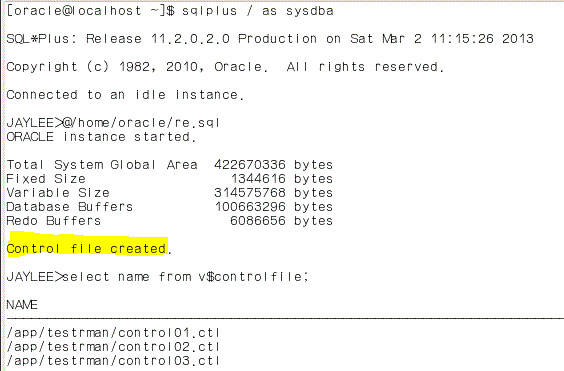Select the SQL*Plus Release 11.2.0.2.0 line

point(270,39)
